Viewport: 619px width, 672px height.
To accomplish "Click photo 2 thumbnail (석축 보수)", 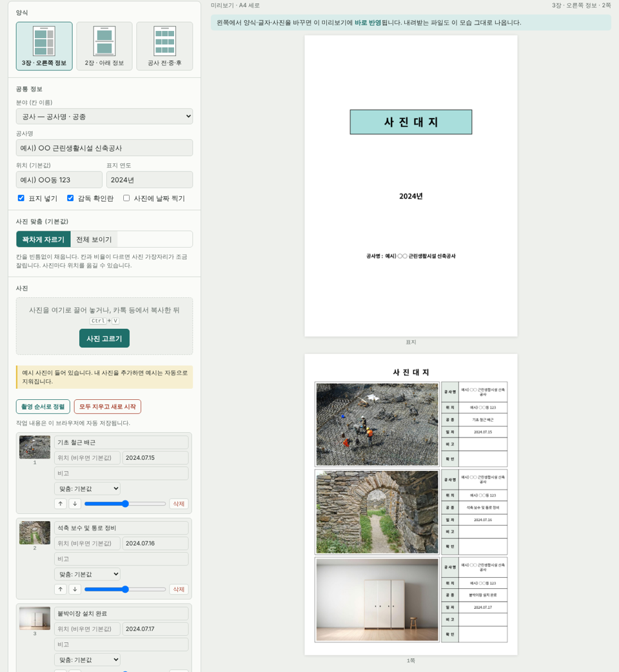I will coord(35,533).
